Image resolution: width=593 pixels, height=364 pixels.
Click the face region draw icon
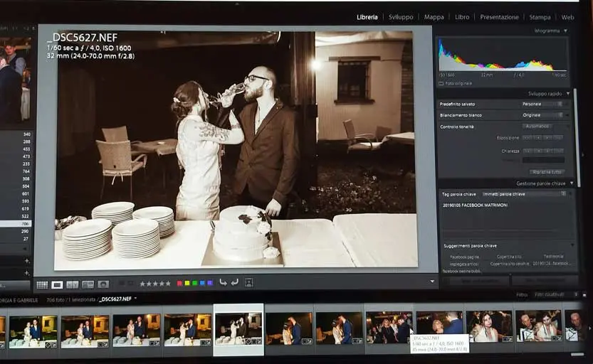(249, 282)
